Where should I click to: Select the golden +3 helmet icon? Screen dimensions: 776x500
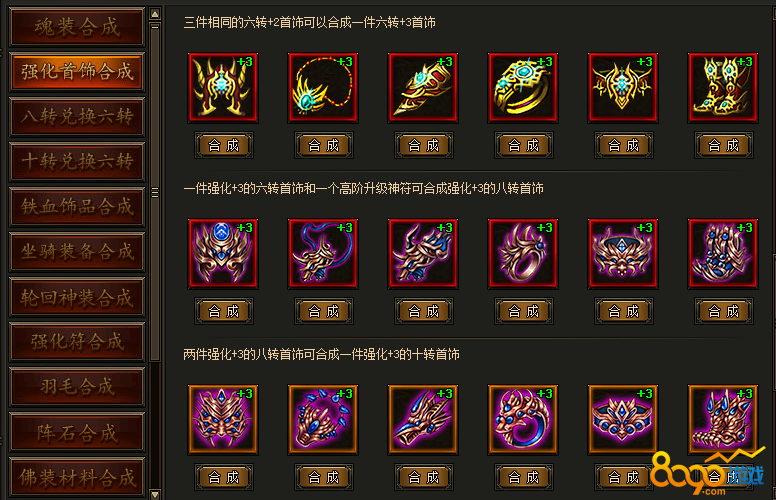(223, 88)
